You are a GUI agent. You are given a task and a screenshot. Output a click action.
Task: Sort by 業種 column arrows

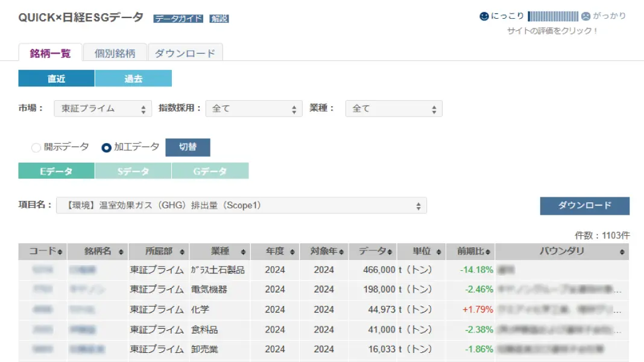point(243,252)
